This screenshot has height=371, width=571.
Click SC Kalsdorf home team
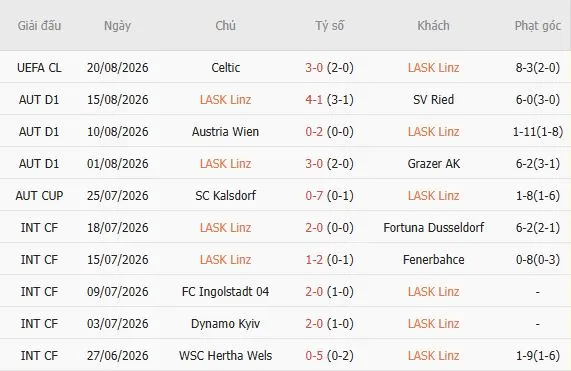click(x=225, y=196)
